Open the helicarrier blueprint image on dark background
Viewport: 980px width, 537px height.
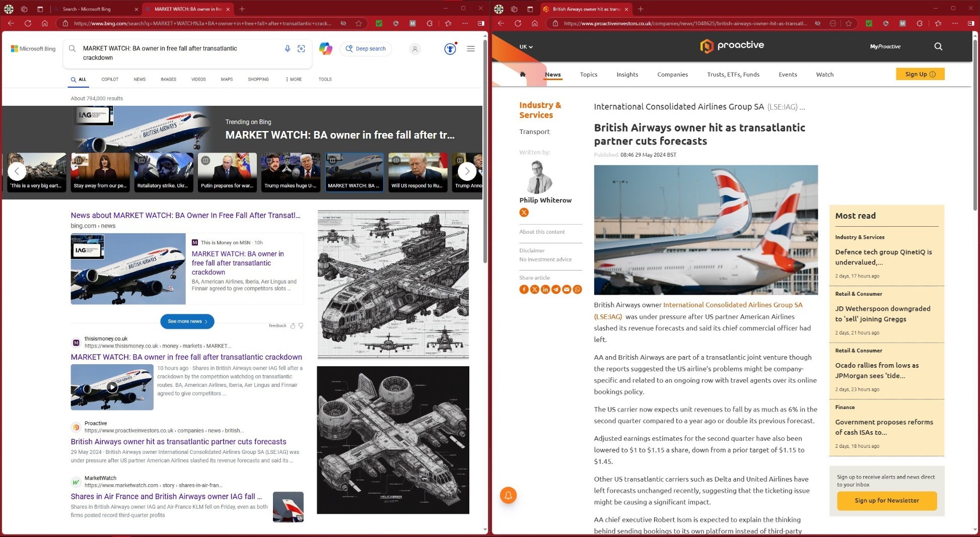(x=393, y=440)
